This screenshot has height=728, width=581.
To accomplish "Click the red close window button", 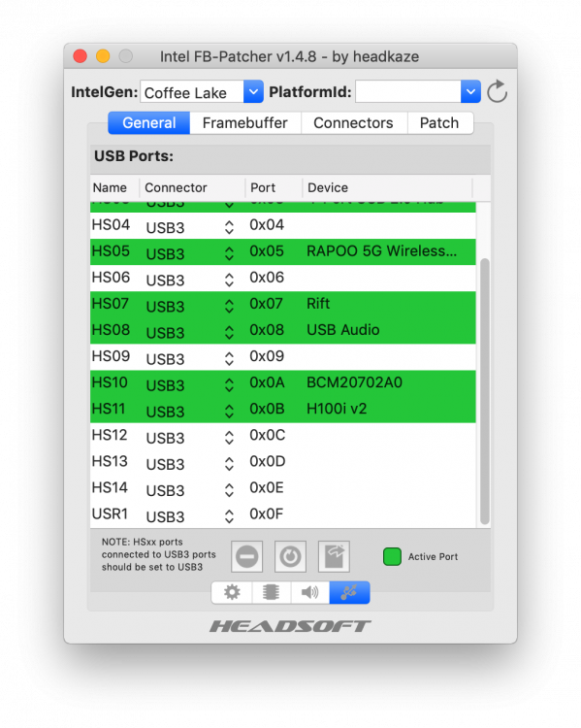I will tap(80, 56).
